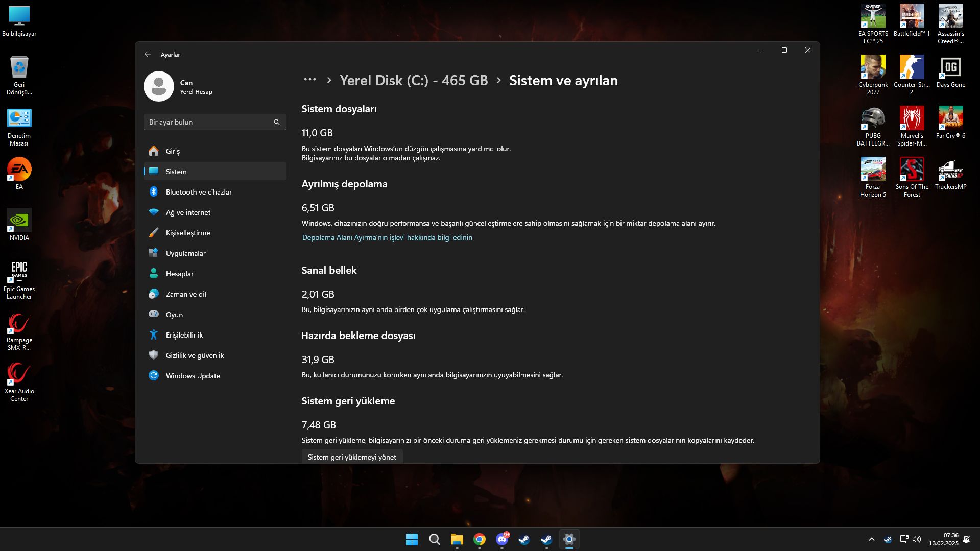Image resolution: width=980 pixels, height=551 pixels.
Task: Select Xear Audio Center shortcut
Action: pos(19,382)
